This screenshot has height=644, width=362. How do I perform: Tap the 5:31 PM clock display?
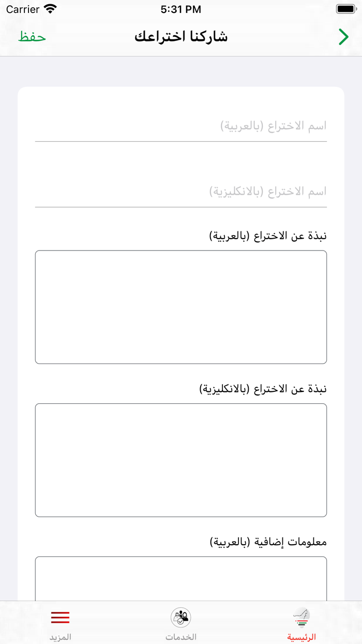tap(181, 9)
